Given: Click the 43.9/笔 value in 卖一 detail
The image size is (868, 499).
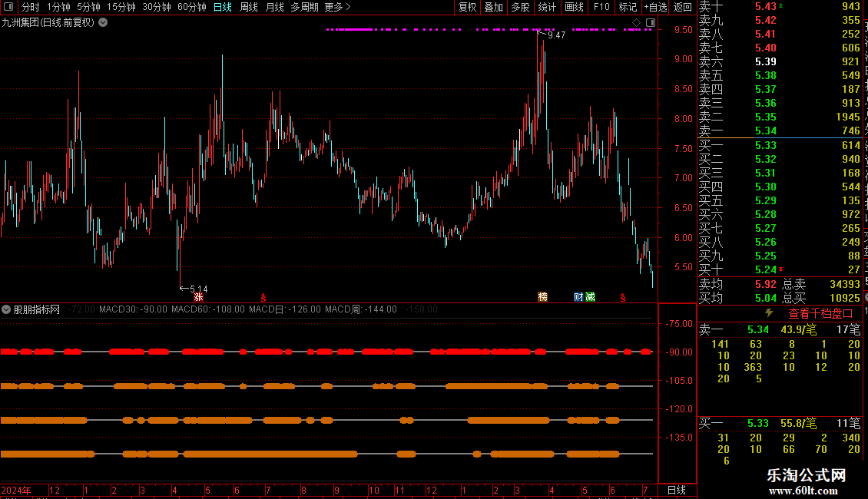Looking at the screenshot, I should pos(799,329).
